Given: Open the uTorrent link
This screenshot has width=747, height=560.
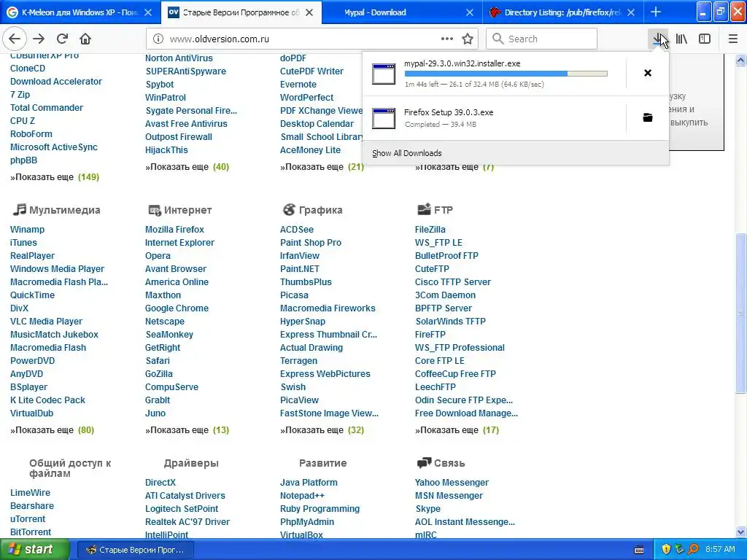Looking at the screenshot, I should (x=28, y=519).
